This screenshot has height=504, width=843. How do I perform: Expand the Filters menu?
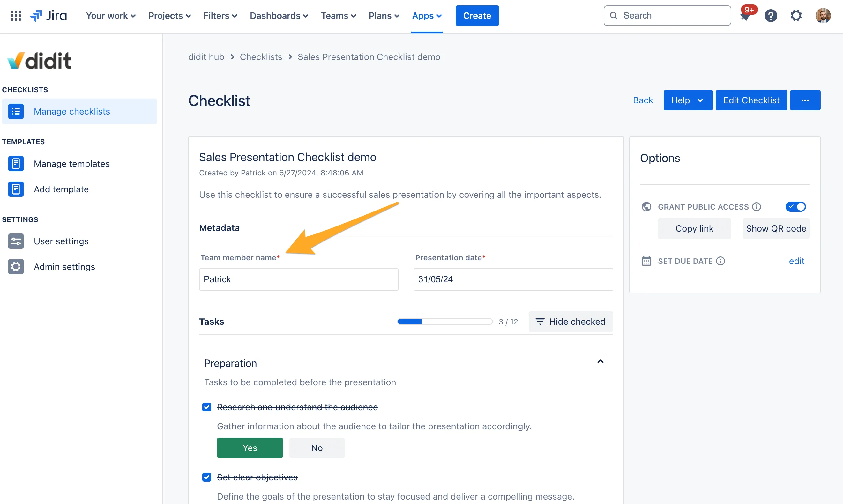(x=220, y=16)
